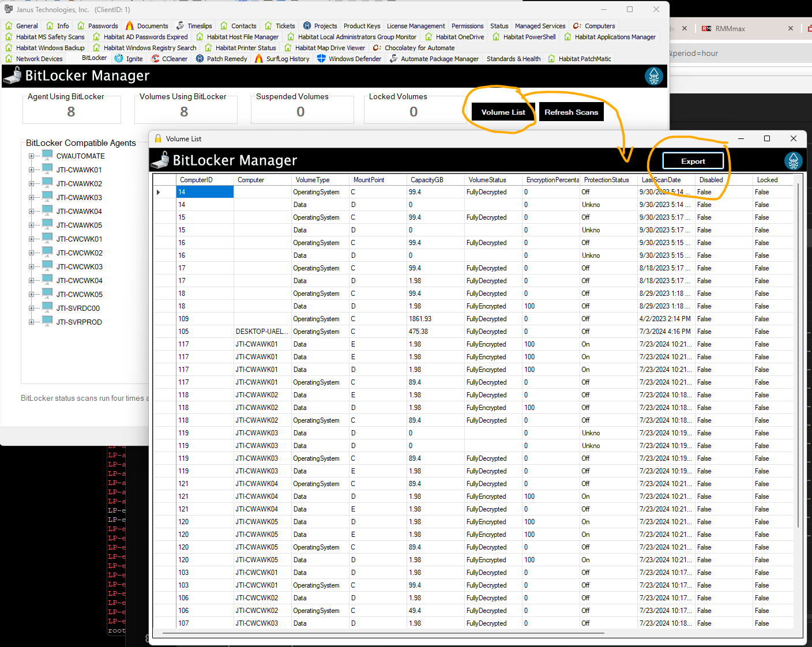The image size is (812, 647).
Task: Open Patch Remedy
Action: click(x=221, y=58)
